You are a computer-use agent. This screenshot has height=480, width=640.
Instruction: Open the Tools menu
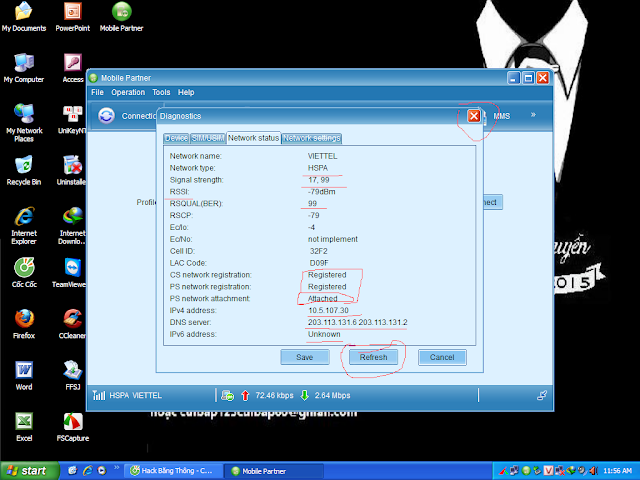161,92
